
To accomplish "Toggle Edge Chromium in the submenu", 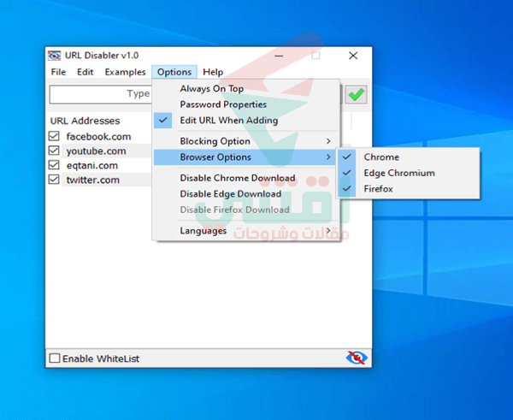I will point(409,173).
